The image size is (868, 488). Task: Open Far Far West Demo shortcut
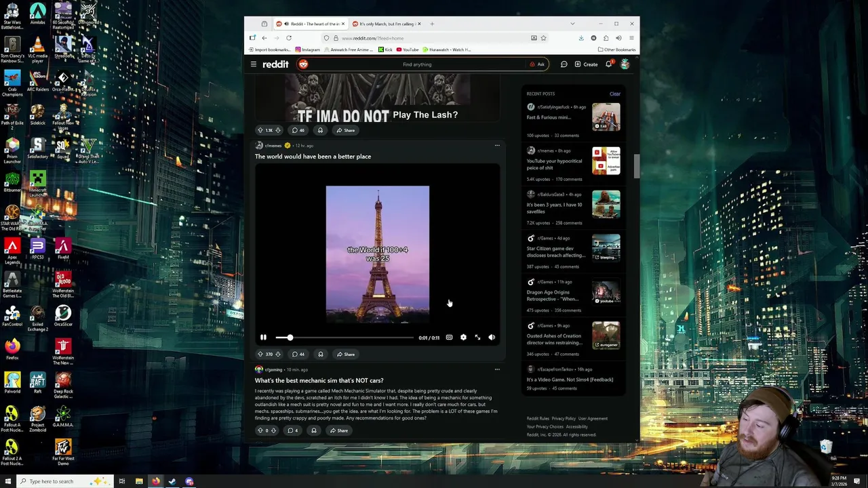(63, 452)
